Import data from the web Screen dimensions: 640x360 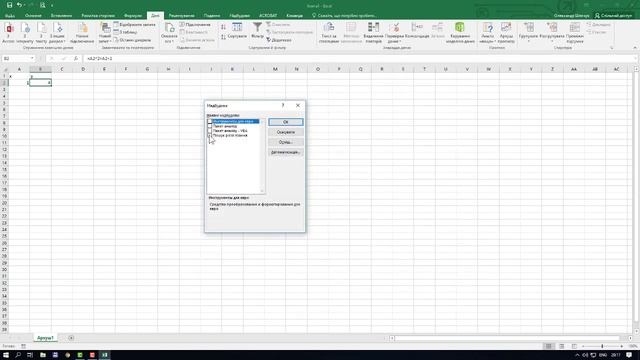tap(25, 33)
